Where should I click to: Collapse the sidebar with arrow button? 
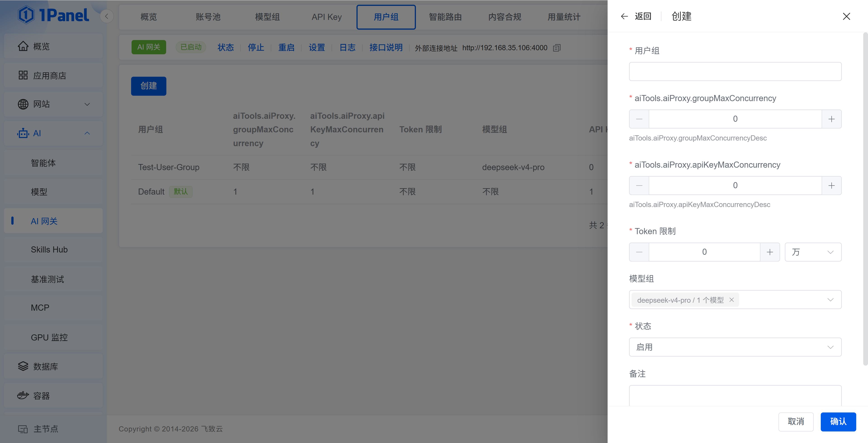coord(106,16)
